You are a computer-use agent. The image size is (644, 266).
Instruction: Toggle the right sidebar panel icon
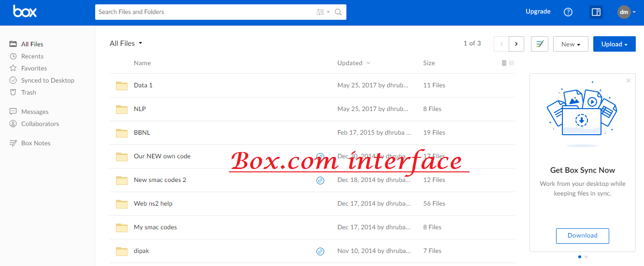pos(596,12)
